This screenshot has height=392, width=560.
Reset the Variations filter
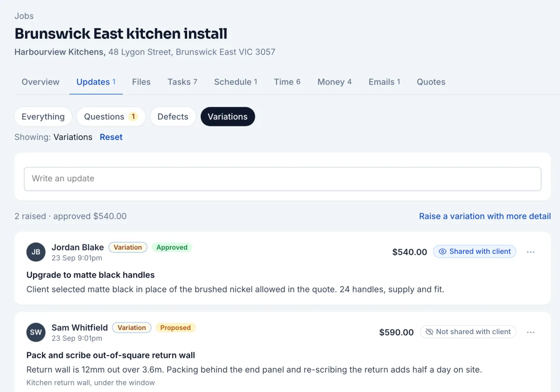click(111, 137)
